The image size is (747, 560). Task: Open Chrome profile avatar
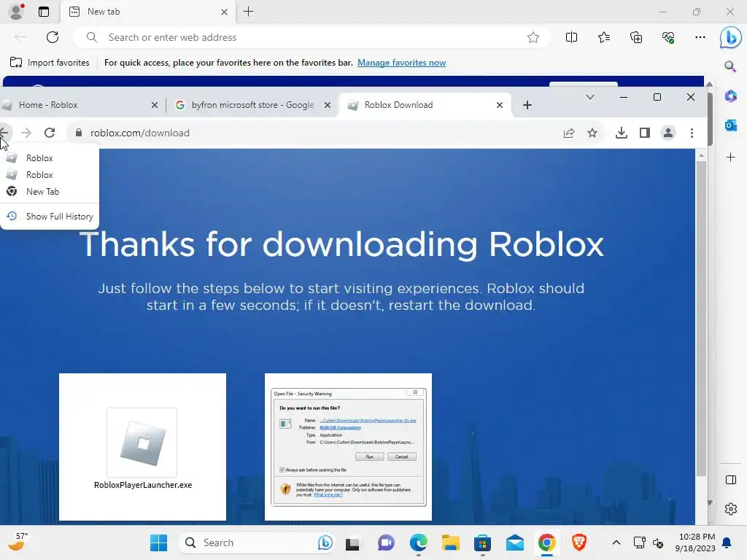pyautogui.click(x=668, y=133)
